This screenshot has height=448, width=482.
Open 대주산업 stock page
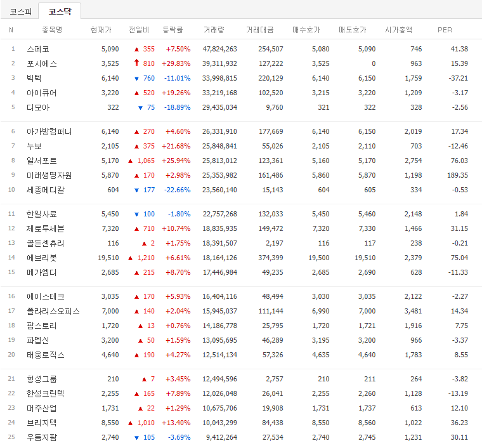(42, 408)
